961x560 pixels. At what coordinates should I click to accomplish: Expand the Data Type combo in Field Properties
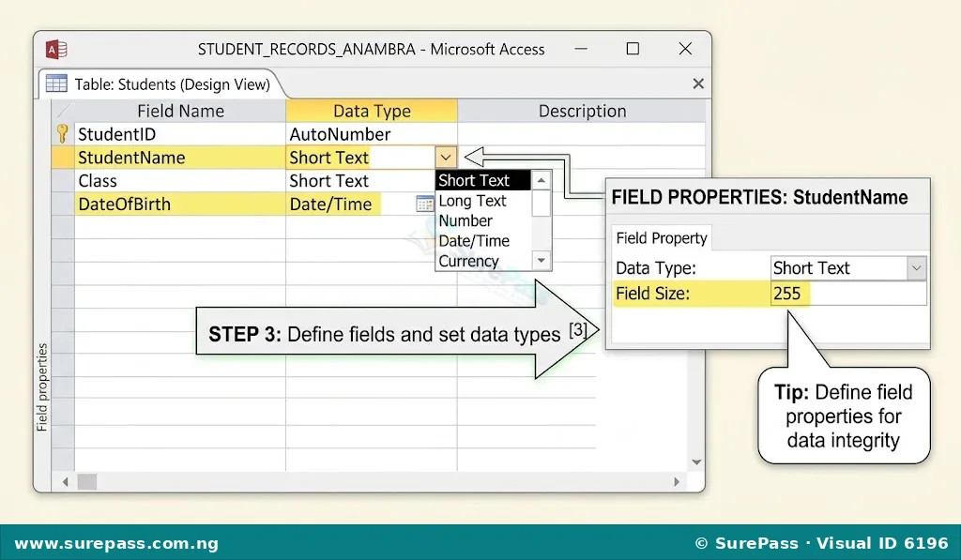[x=916, y=267]
